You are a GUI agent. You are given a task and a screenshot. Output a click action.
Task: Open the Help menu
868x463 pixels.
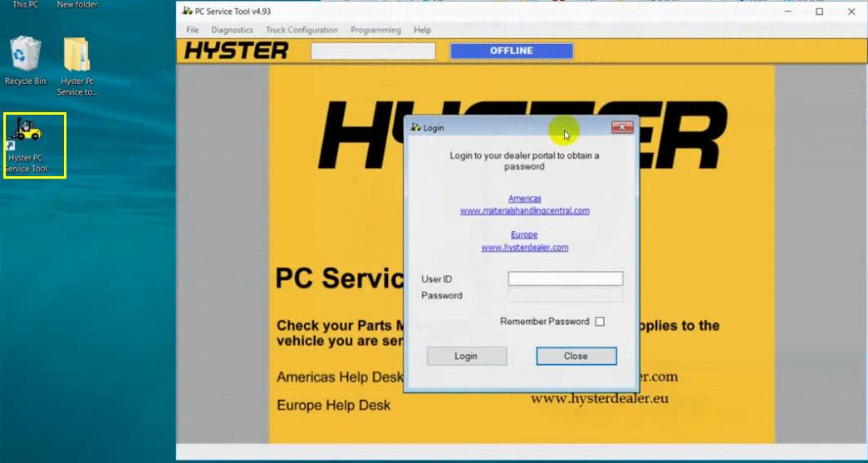423,30
